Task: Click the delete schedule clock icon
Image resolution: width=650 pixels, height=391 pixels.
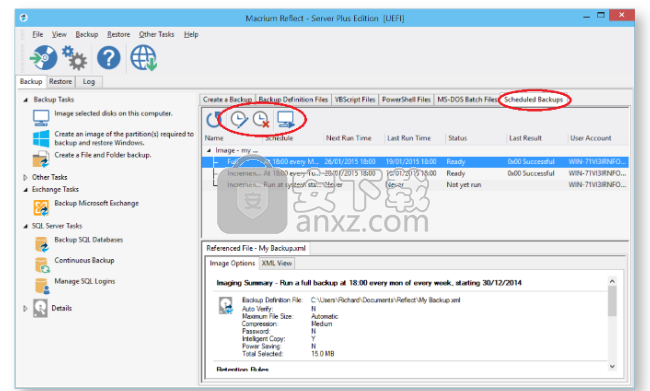Action: tap(261, 120)
